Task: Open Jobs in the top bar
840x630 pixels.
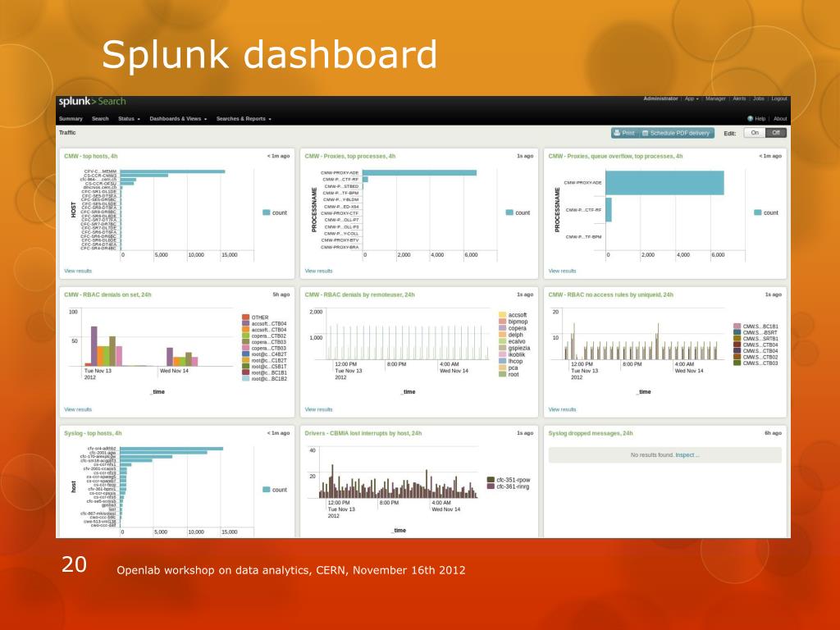Action: coord(759,98)
